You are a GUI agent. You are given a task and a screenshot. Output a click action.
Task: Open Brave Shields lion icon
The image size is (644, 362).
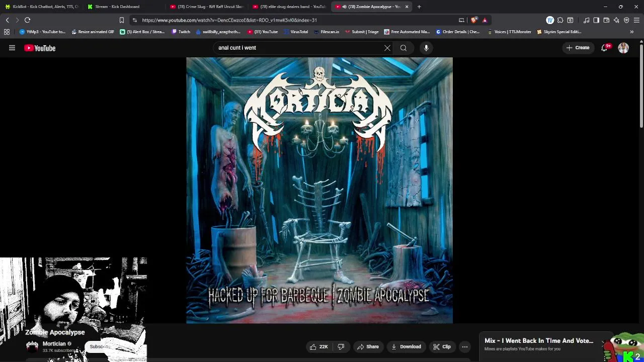pyautogui.click(x=474, y=20)
